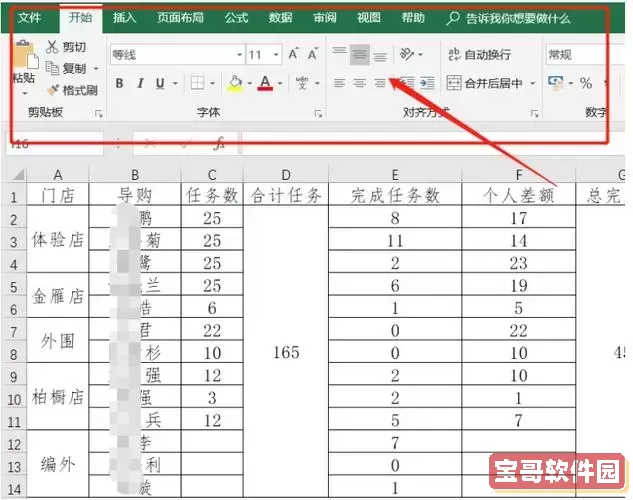Open the Help (帮助) tab
Viewport: 633px width, 500px height.
point(413,18)
